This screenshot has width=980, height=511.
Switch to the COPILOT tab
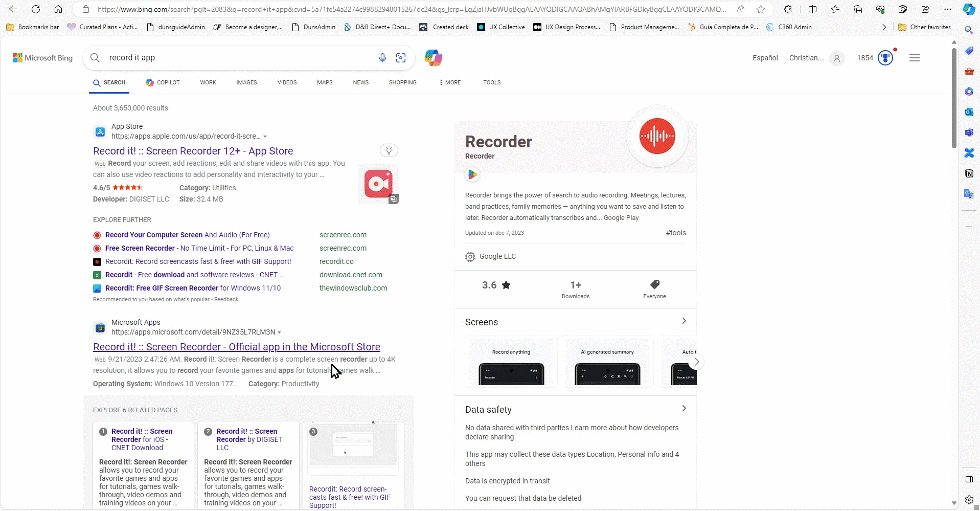[163, 82]
